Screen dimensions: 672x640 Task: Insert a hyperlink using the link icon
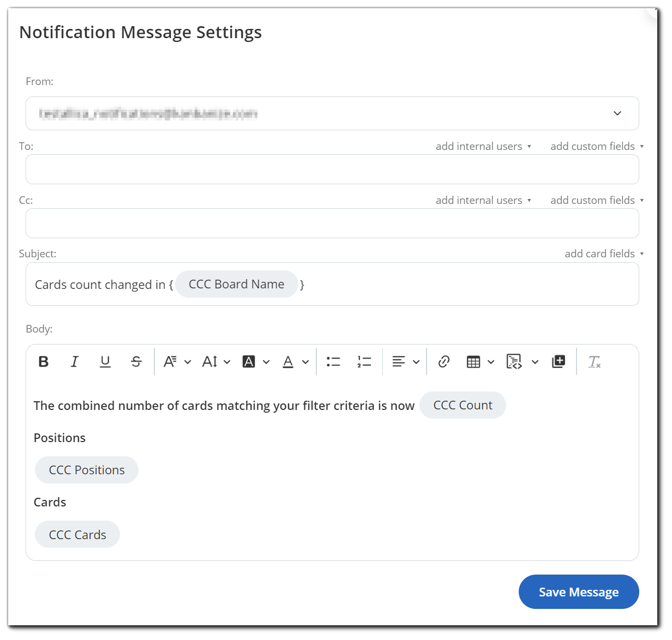coord(443,361)
